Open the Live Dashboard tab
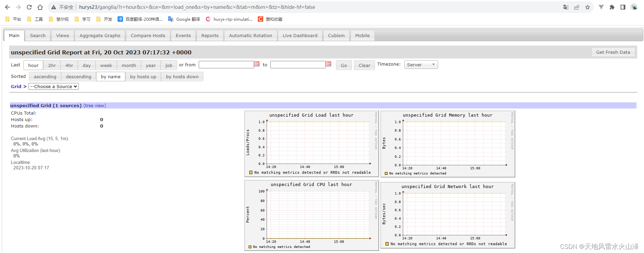Screen dimensions: 644x253 (x=300, y=35)
